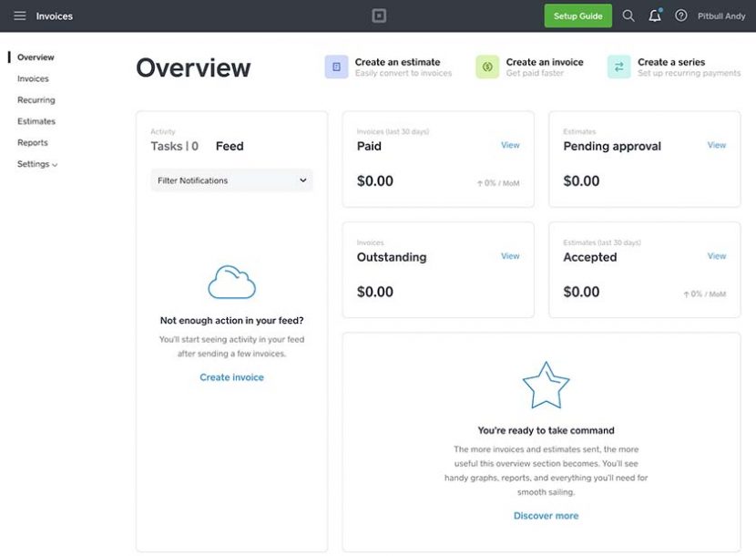The width and height of the screenshot is (756, 556).
Task: Open the search icon
Action: (628, 15)
